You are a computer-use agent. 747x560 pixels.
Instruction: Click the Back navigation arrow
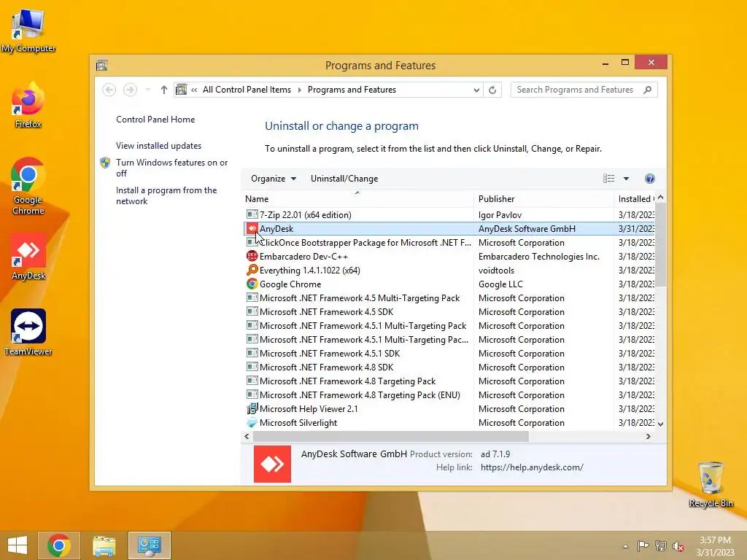coord(109,90)
